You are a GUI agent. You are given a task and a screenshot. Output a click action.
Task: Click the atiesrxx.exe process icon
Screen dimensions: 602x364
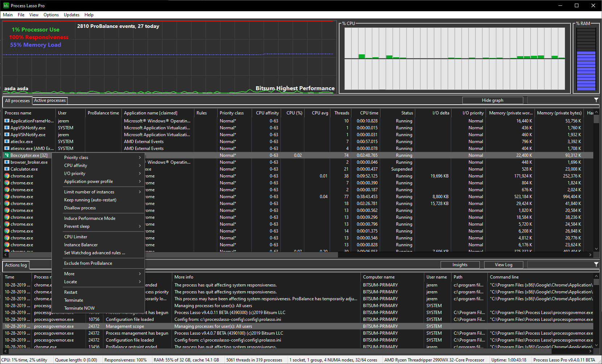coord(7,148)
